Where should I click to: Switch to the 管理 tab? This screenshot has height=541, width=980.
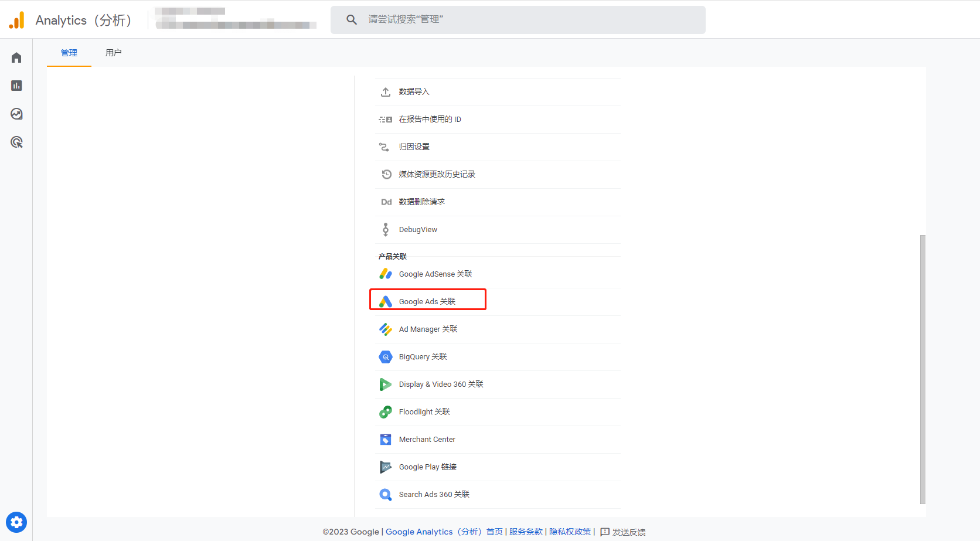tap(69, 53)
